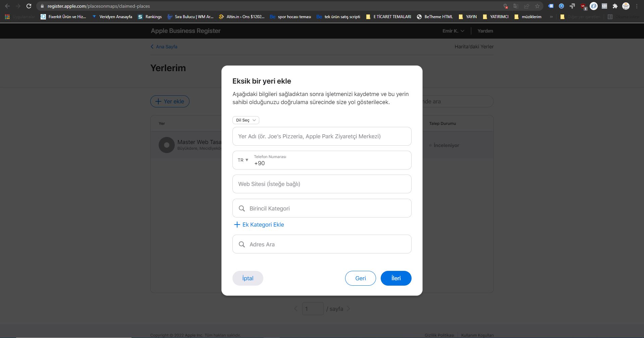Click the Geri back button
Screen dimensions: 644x338
point(360,278)
